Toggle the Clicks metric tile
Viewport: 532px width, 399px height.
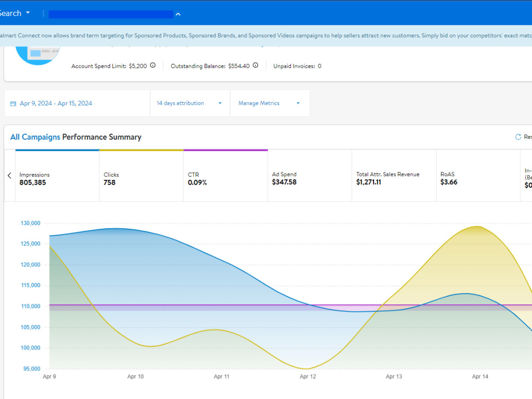142,176
